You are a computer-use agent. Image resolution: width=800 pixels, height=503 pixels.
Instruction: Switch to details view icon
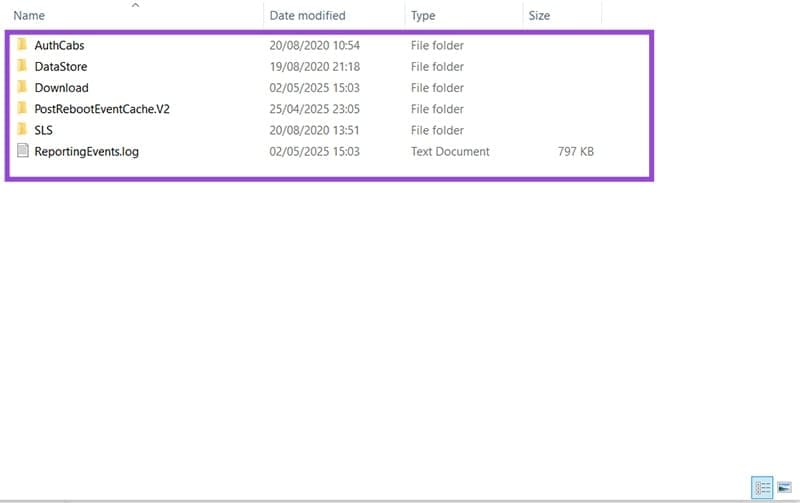pos(762,488)
